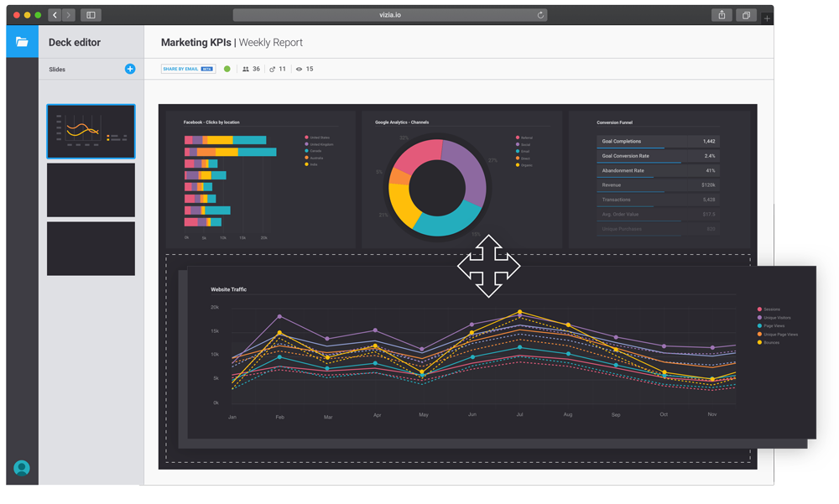Select the second blank slide thumbnail

point(91,190)
